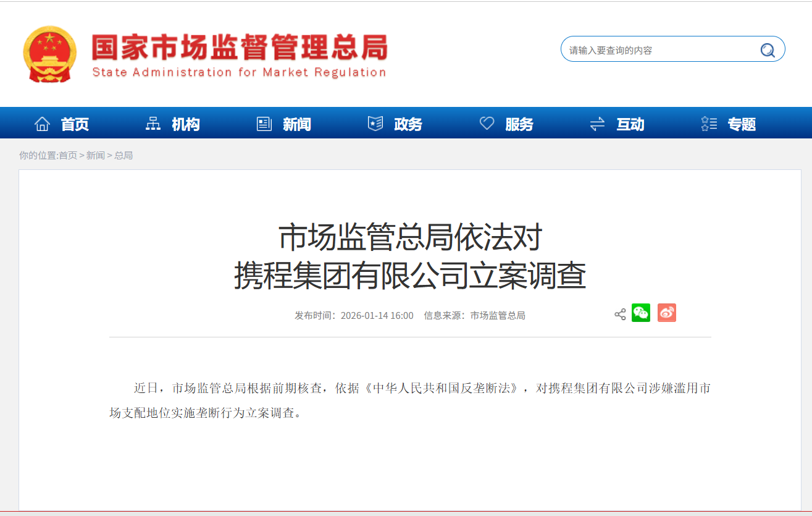
Task: Click the magnifier search icon
Action: coord(768,50)
